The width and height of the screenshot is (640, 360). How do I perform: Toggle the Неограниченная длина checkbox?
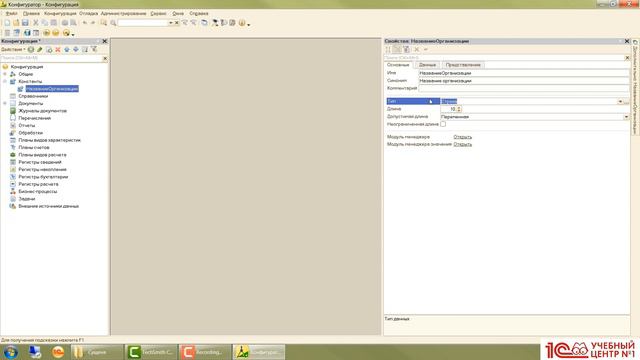coord(443,124)
